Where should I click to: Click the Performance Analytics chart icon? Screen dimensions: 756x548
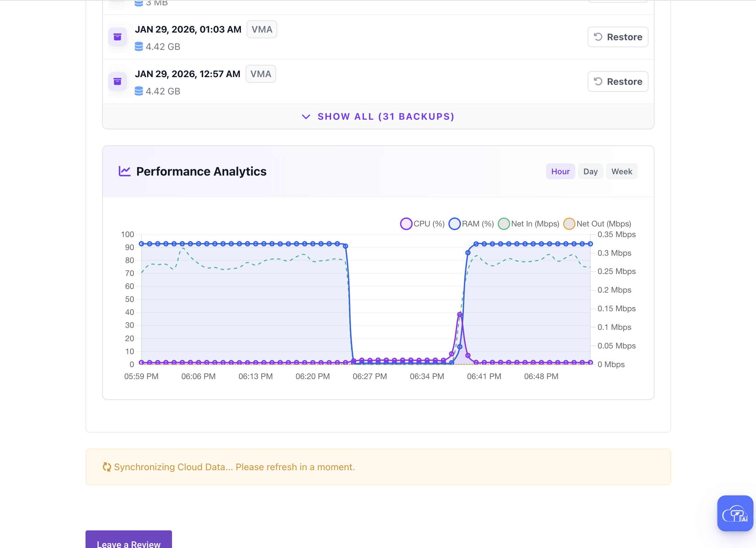coord(124,172)
